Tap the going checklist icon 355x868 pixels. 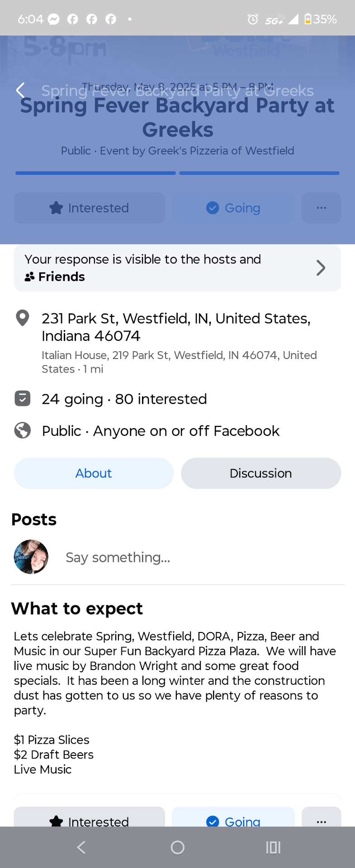point(23,398)
